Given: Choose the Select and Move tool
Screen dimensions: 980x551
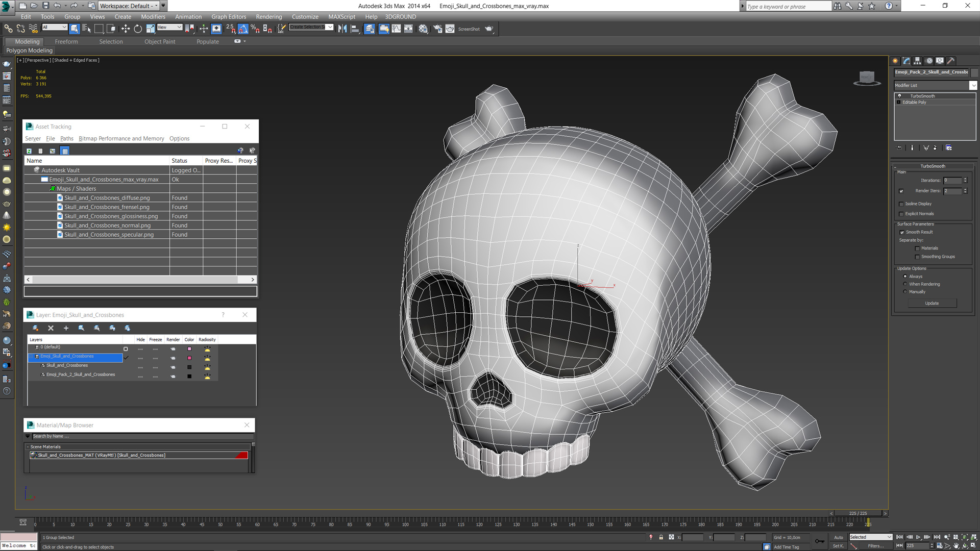Looking at the screenshot, I should click(126, 29).
